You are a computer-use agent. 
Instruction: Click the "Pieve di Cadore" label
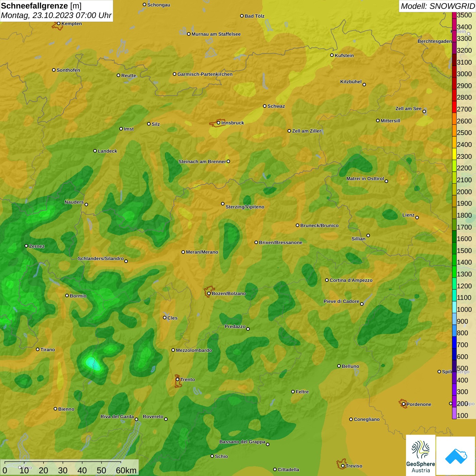click(x=341, y=301)
